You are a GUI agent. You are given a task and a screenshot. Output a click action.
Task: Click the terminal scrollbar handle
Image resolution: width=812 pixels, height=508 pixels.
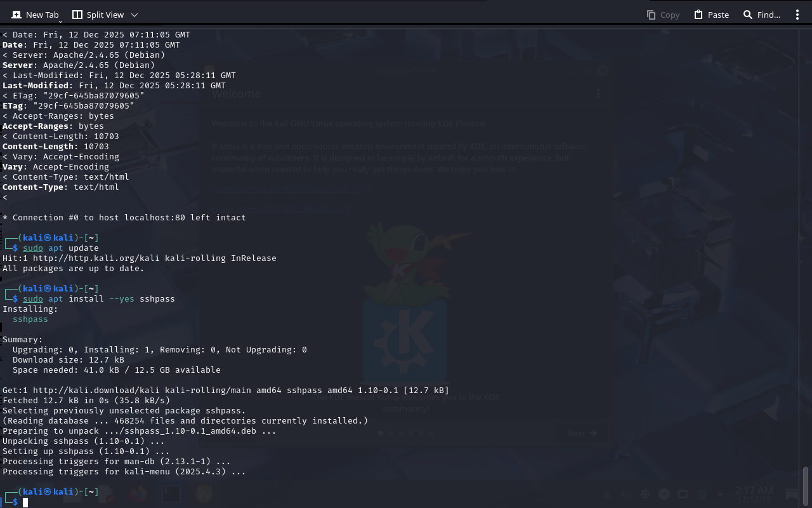(x=806, y=486)
